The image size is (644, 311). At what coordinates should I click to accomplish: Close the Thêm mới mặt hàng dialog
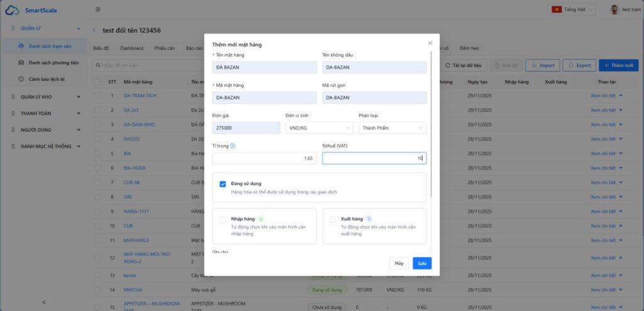pyautogui.click(x=430, y=43)
